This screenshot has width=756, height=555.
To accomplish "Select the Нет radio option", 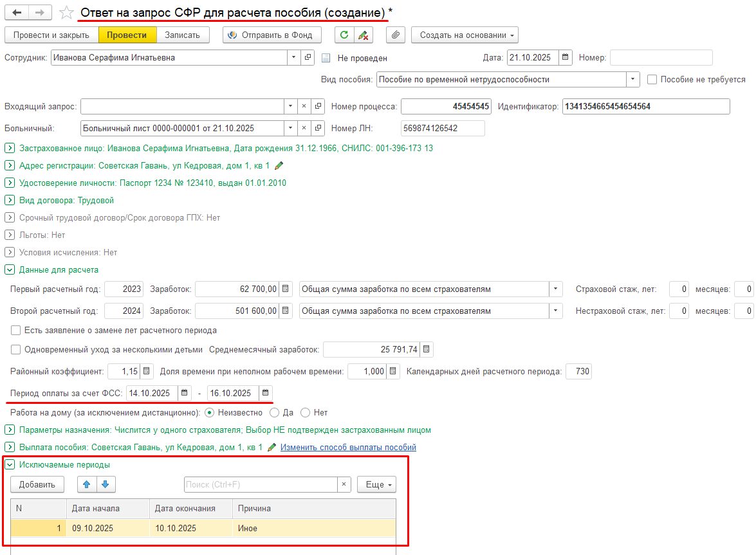I will coord(305,413).
